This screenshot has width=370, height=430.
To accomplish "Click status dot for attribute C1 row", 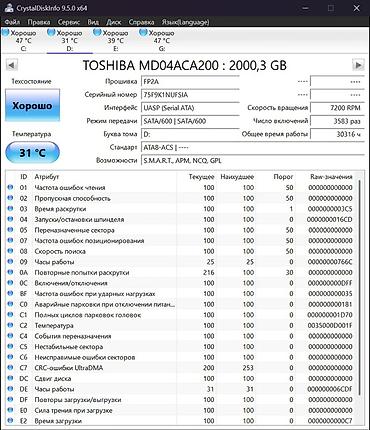I will point(10,315).
